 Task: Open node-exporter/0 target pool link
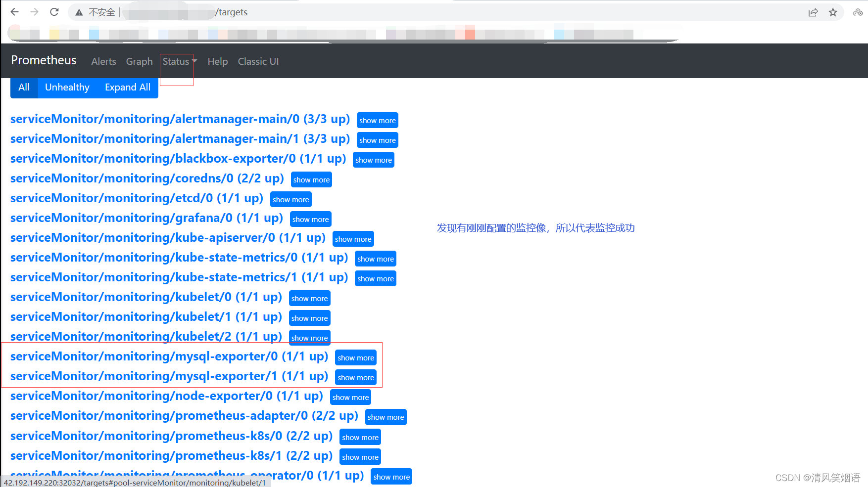coord(167,396)
